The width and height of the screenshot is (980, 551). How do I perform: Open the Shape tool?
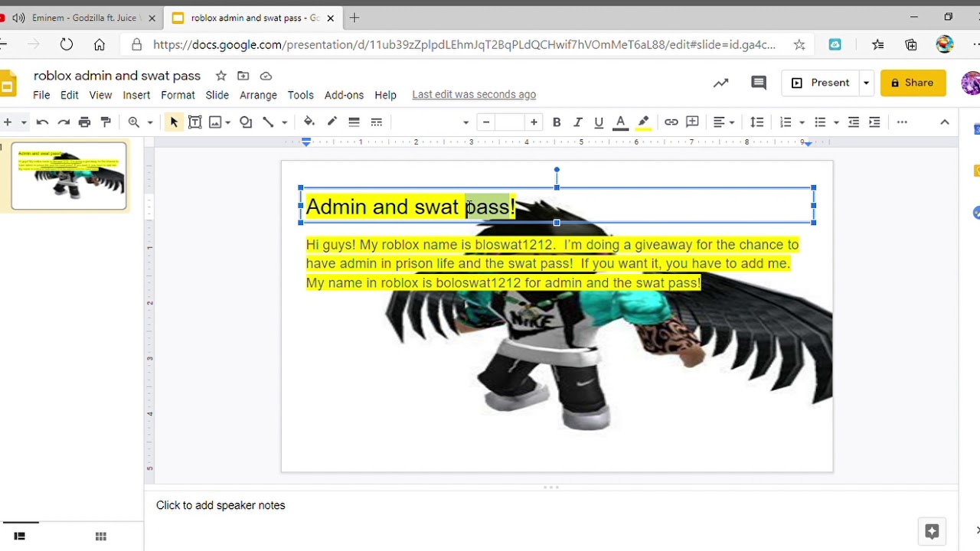(x=246, y=122)
